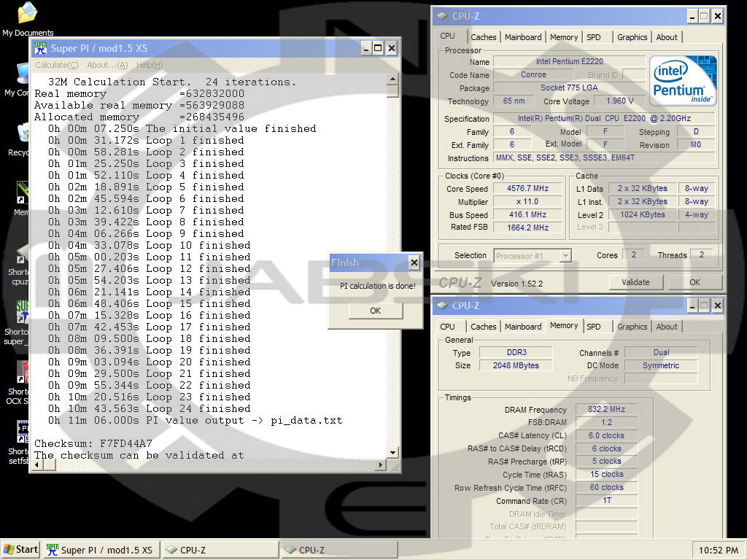
Task: Click Level 2 cache 1024 KBytes field
Action: coord(642,215)
